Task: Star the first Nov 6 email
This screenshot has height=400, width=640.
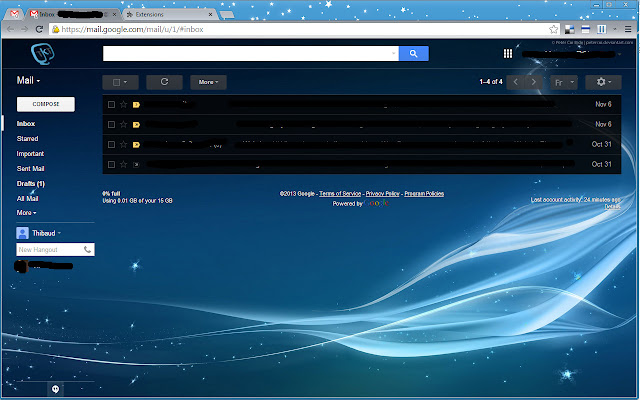Action: pyautogui.click(x=123, y=104)
